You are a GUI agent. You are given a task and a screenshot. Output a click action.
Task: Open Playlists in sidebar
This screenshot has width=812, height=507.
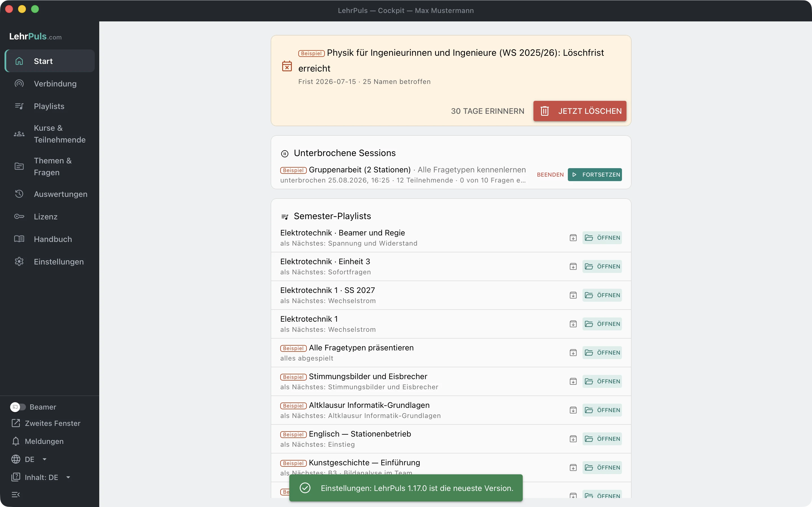(50, 106)
